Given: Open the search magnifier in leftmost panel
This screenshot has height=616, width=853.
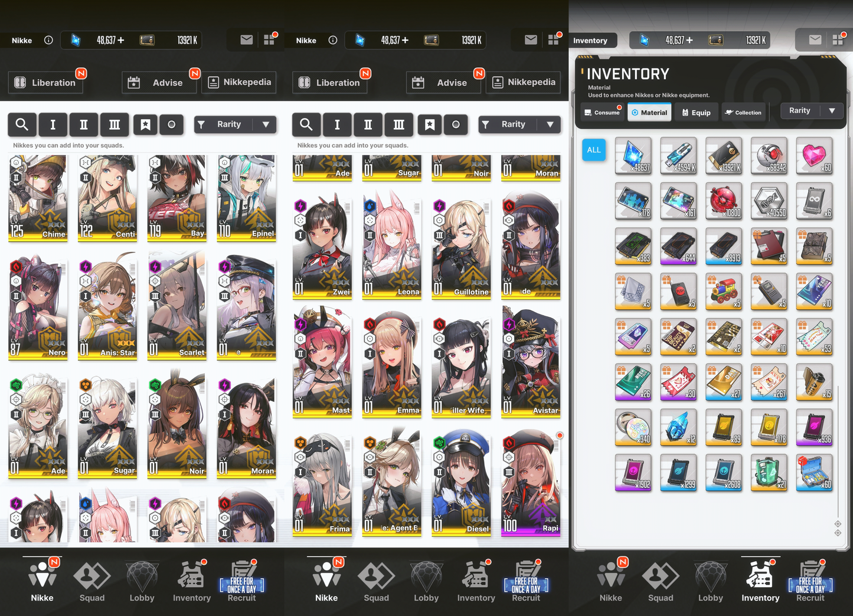Looking at the screenshot, I should point(22,124).
